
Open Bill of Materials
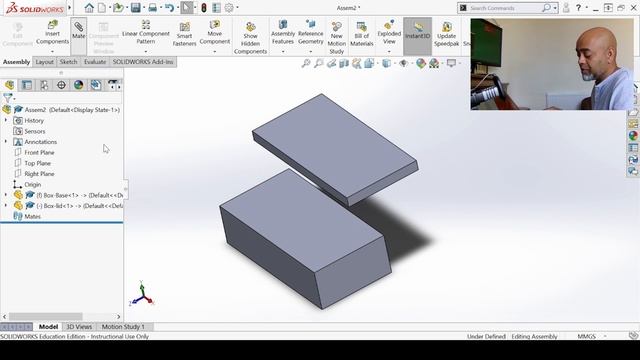(x=362, y=34)
